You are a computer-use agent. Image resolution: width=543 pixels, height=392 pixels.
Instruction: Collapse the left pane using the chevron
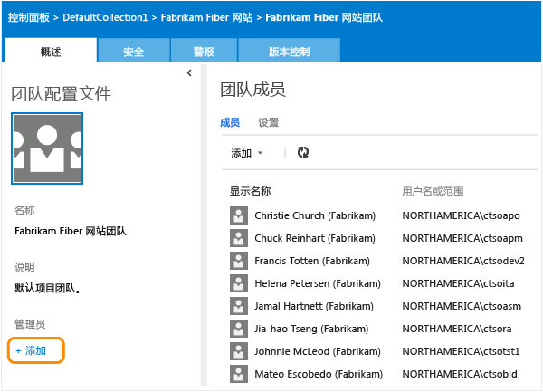point(189,72)
